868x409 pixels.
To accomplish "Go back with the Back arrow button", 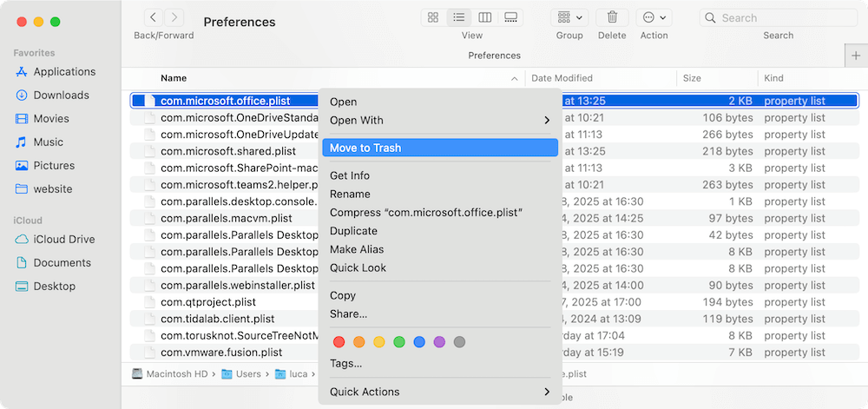I will (154, 17).
